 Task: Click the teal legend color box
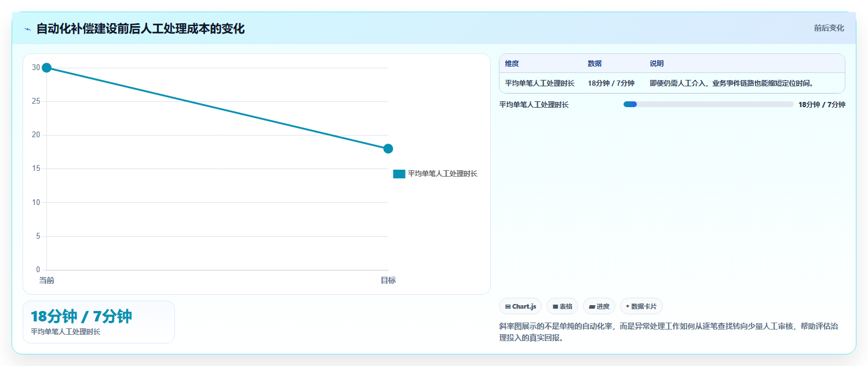399,174
